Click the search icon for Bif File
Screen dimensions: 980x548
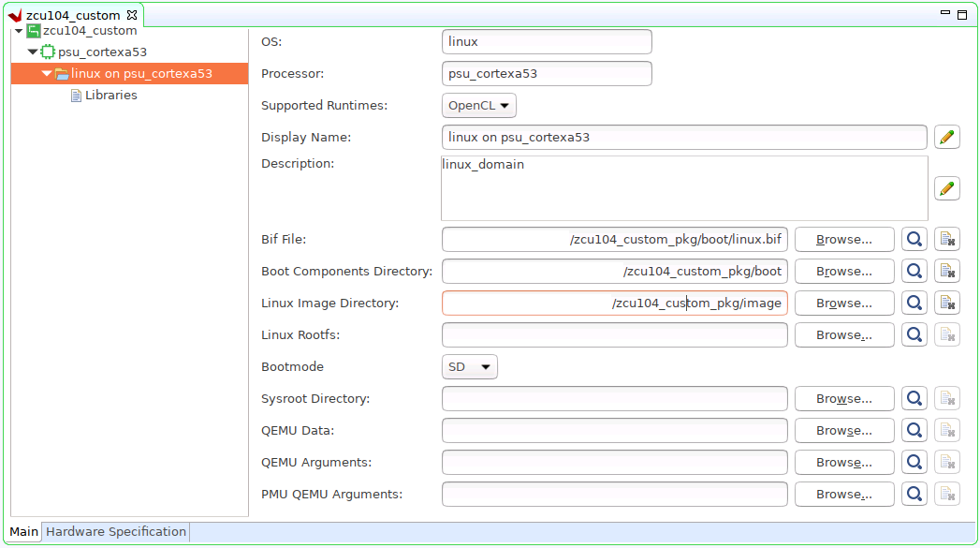[x=914, y=240]
